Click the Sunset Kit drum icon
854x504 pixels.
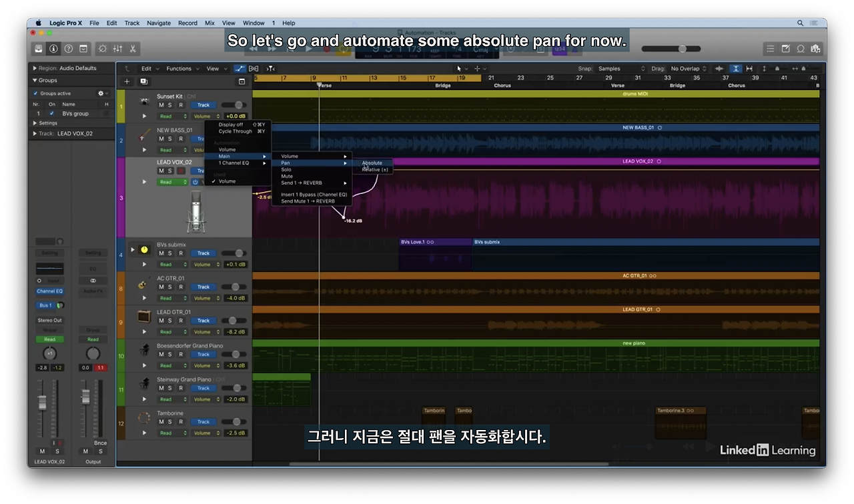pyautogui.click(x=144, y=101)
